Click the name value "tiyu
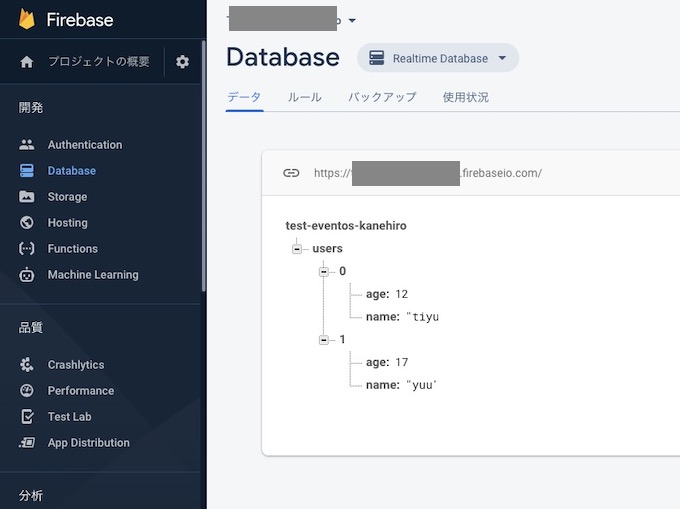The image size is (680, 509). click(x=422, y=317)
